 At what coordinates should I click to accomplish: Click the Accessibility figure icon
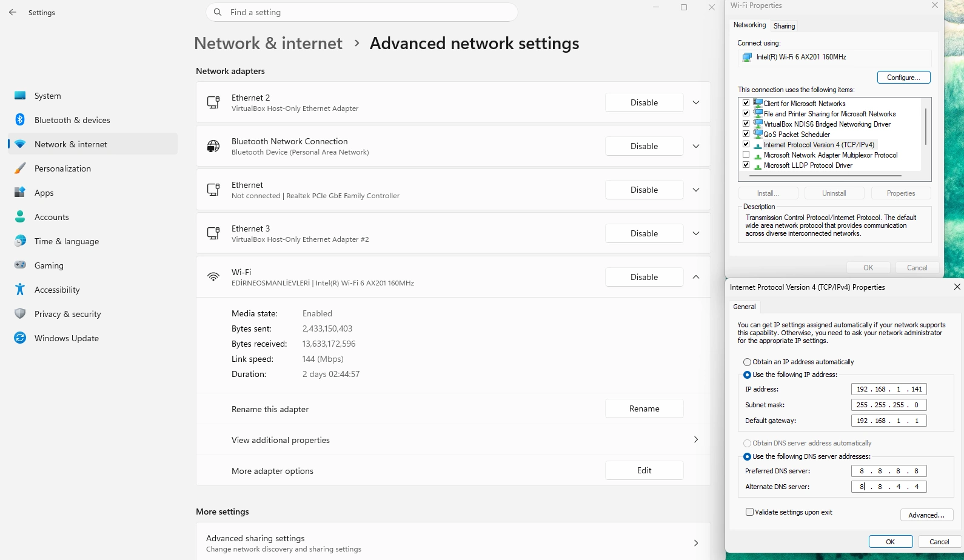tap(20, 290)
